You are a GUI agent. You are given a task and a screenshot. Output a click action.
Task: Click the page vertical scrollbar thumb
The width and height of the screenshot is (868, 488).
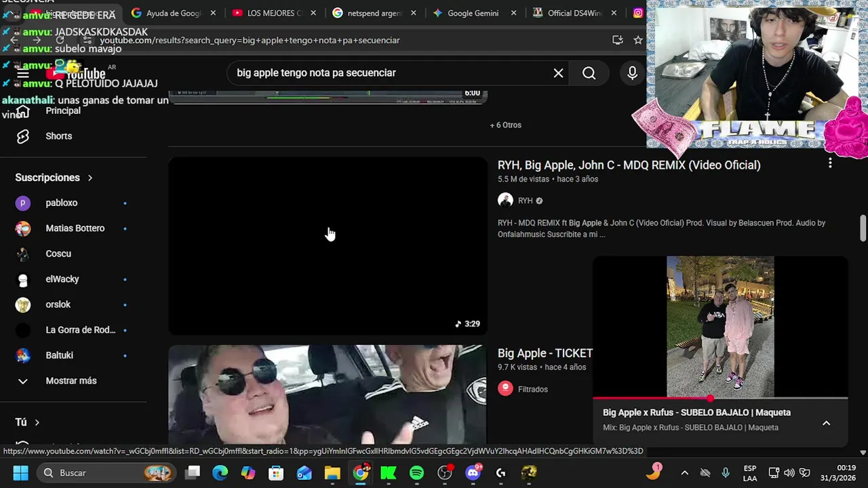click(x=863, y=228)
